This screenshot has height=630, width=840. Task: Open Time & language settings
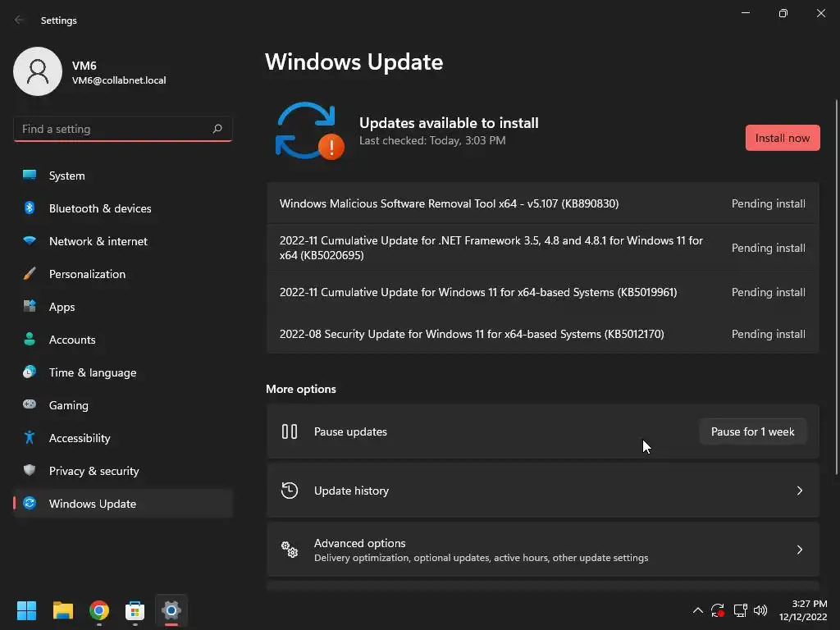click(123, 372)
